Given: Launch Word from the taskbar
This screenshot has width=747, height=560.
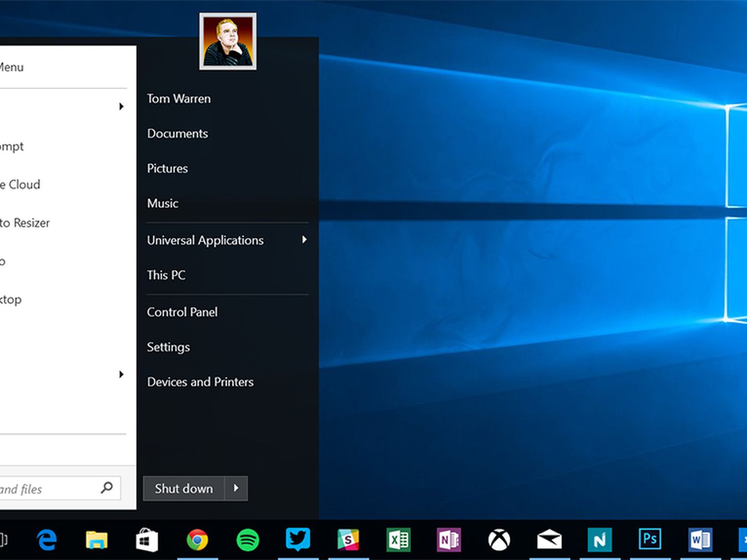Looking at the screenshot, I should (x=700, y=540).
